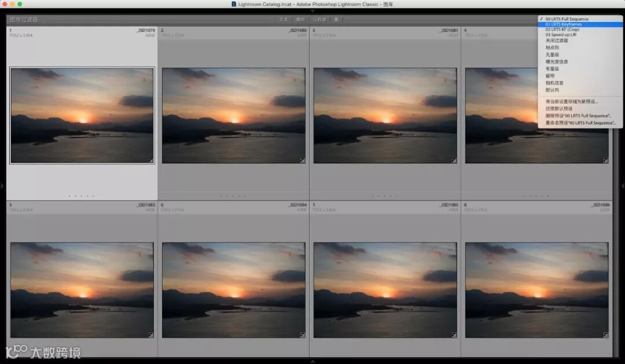Click the develop-adjustments badge on _JSD1080
This screenshot has height=364, width=625.
302,160
